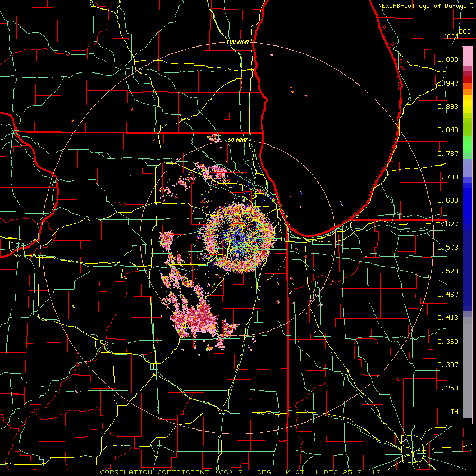Select the 0.253 scale value
Screen dimensions: 476x476
tap(448, 388)
